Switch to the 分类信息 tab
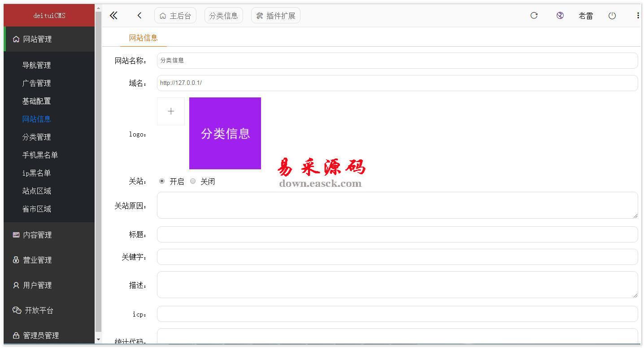 pos(223,15)
